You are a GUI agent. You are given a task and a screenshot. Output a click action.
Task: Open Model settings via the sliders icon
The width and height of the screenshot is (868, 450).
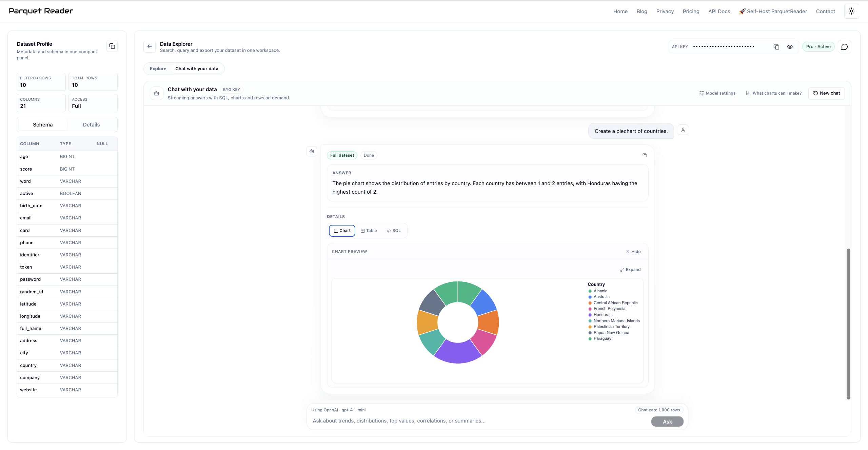[x=717, y=93]
